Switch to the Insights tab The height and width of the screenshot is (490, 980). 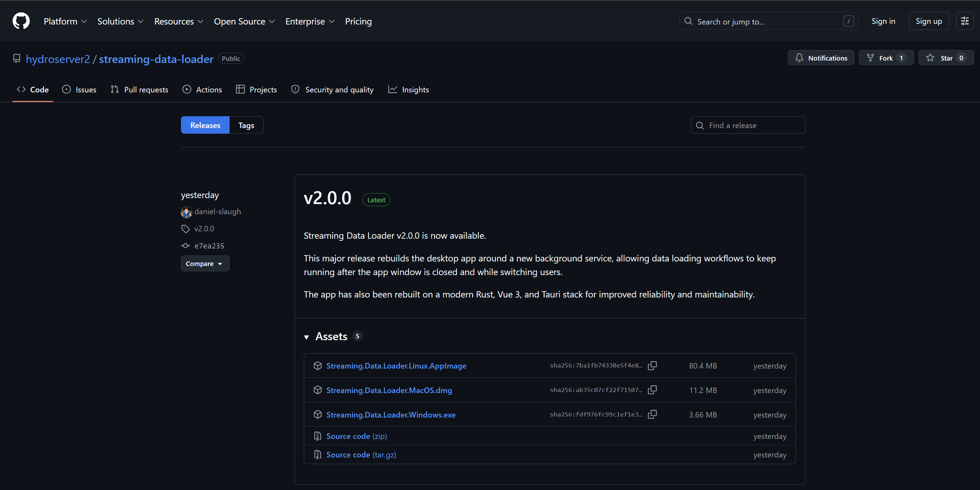coord(408,89)
